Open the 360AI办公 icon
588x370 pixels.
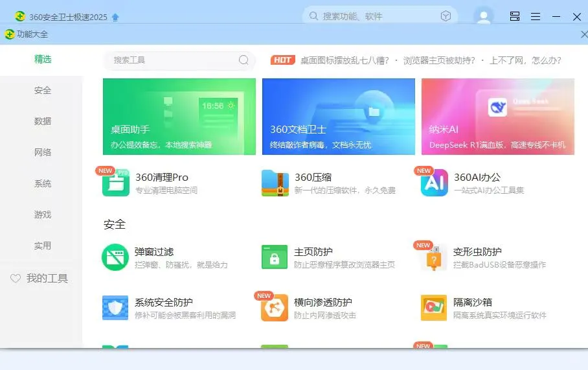click(x=435, y=183)
